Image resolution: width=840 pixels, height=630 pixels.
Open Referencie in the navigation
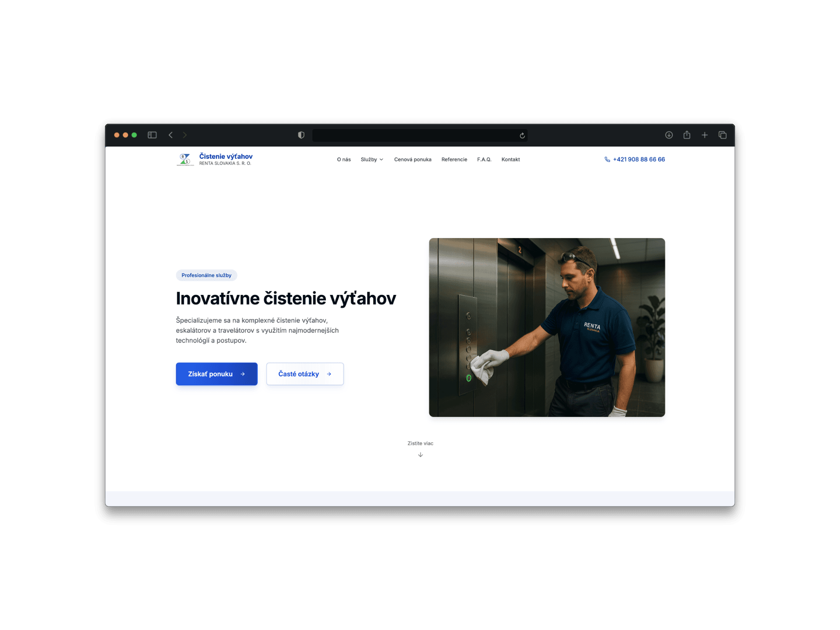(x=454, y=160)
